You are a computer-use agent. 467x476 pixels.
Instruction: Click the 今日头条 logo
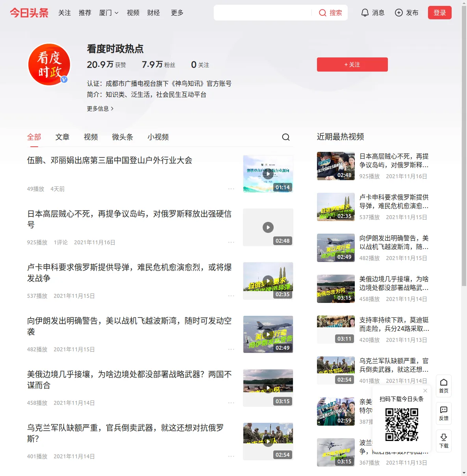29,13
